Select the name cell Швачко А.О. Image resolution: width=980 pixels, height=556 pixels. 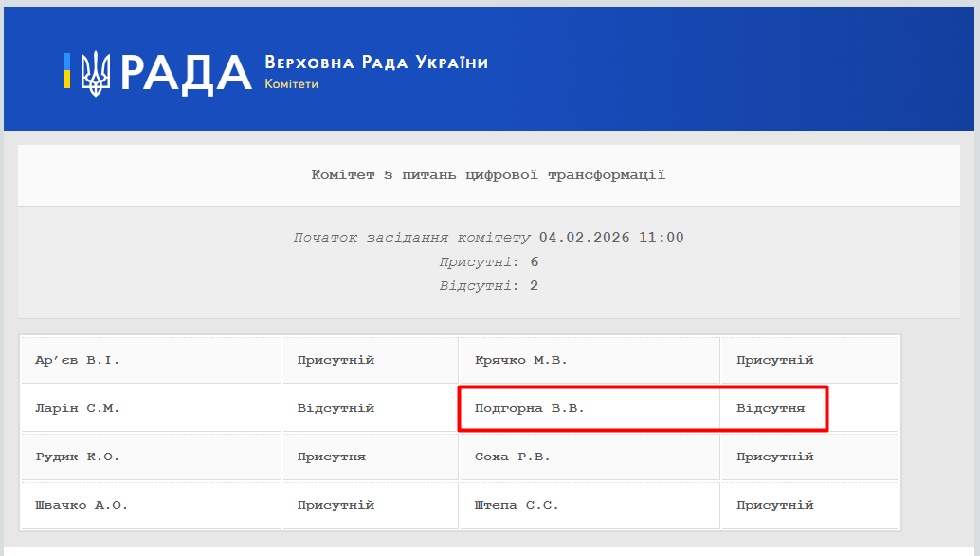(x=151, y=505)
